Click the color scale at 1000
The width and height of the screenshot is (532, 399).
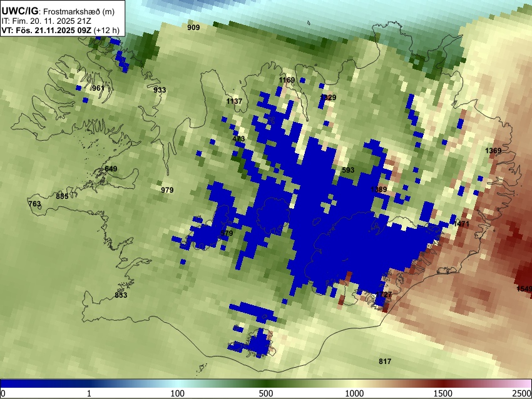[354, 393]
